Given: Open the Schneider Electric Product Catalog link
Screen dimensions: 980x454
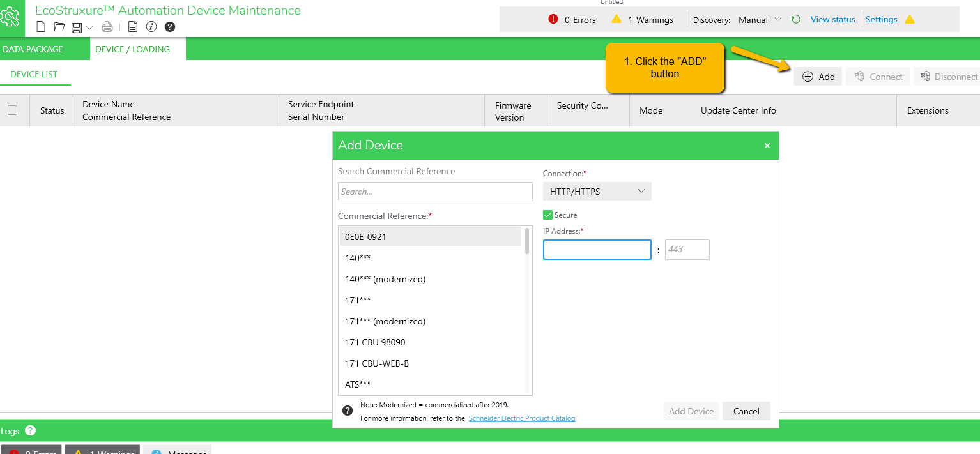Looking at the screenshot, I should 522,419.
